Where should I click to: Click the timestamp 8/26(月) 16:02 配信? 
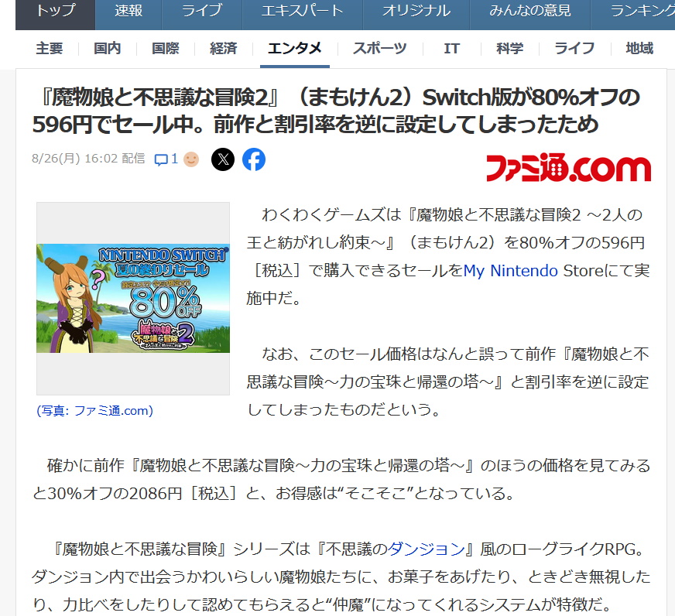click(88, 159)
